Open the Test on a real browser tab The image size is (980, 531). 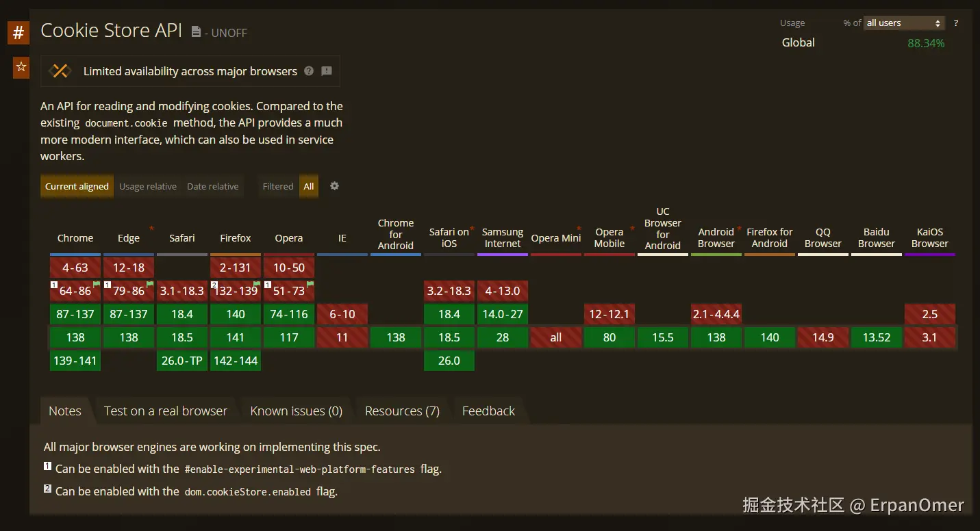point(166,411)
